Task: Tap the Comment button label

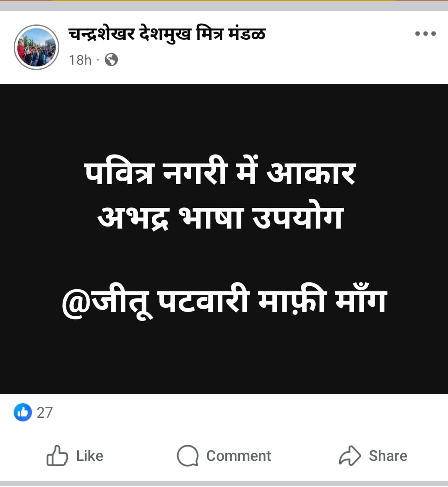Action: pyautogui.click(x=239, y=456)
